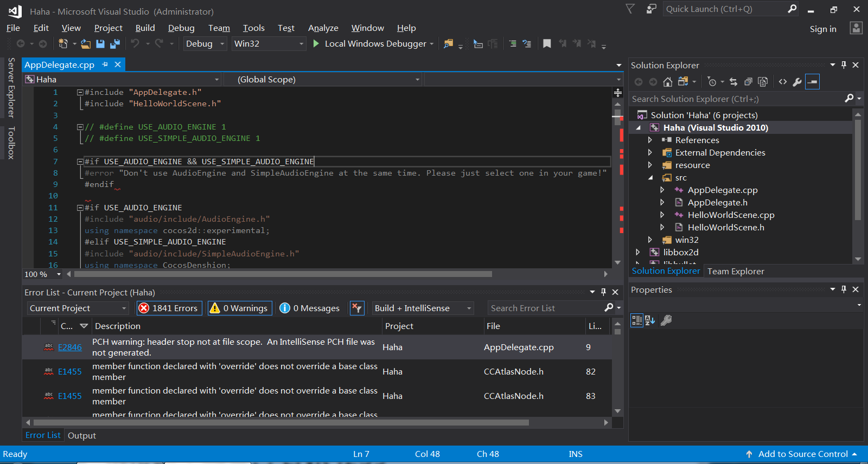Click the View Code angle-brackets icon
Viewport: 868px width, 464px height.
[x=782, y=82]
